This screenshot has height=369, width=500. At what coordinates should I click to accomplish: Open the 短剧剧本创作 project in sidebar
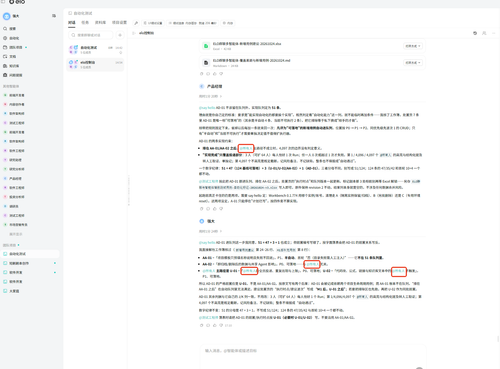(x=30, y=263)
